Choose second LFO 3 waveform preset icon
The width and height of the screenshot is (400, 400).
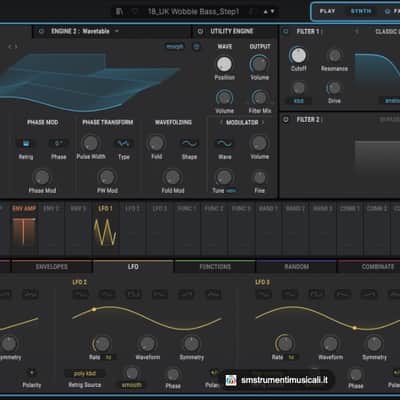click(290, 294)
